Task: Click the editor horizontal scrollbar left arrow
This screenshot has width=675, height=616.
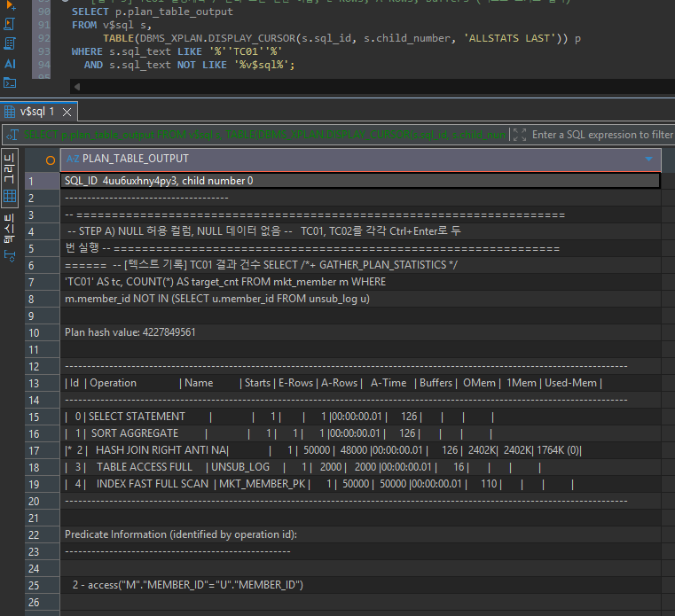Action: pyautogui.click(x=77, y=87)
